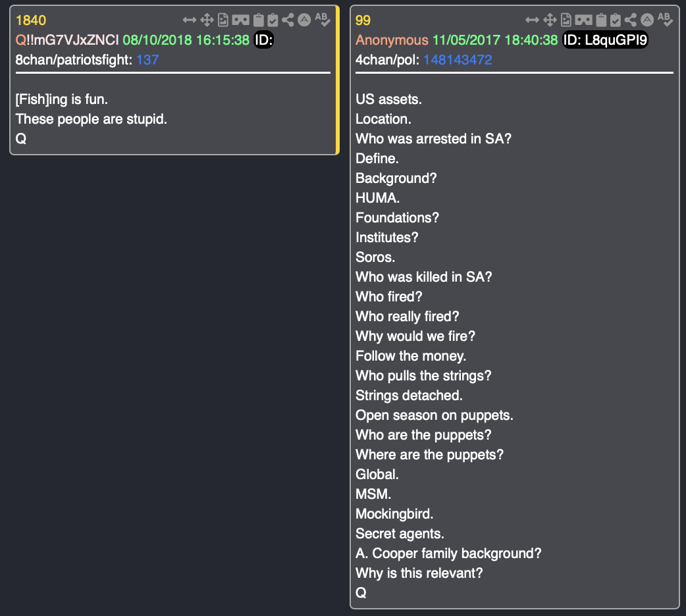686x616 pixels.
Task: Click the image file icon on post 99
Action: click(567, 20)
